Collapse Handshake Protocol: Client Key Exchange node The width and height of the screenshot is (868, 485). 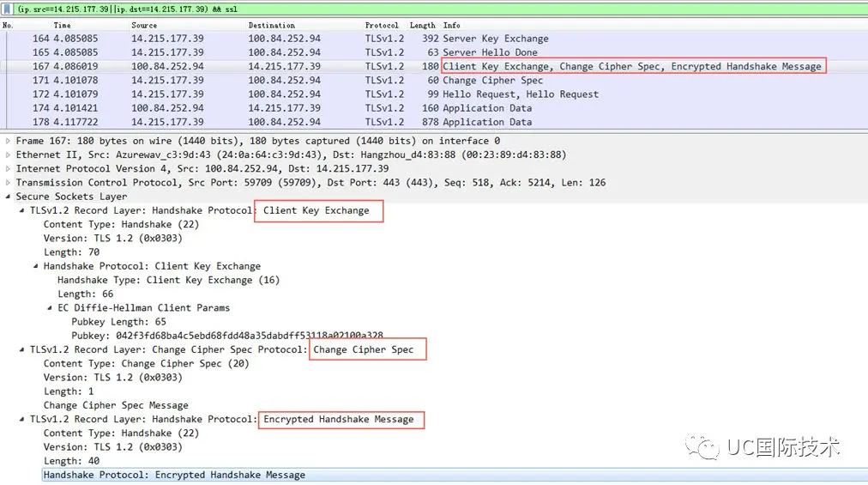click(35, 266)
